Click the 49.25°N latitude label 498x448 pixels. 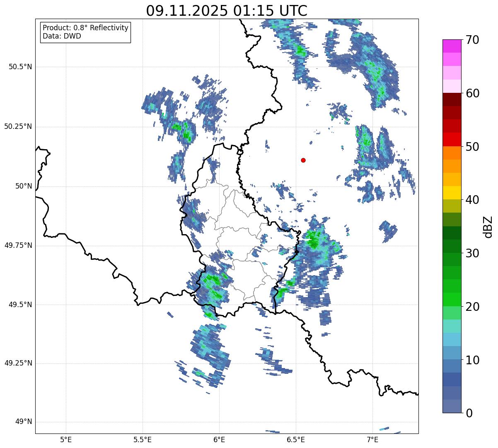coord(18,363)
